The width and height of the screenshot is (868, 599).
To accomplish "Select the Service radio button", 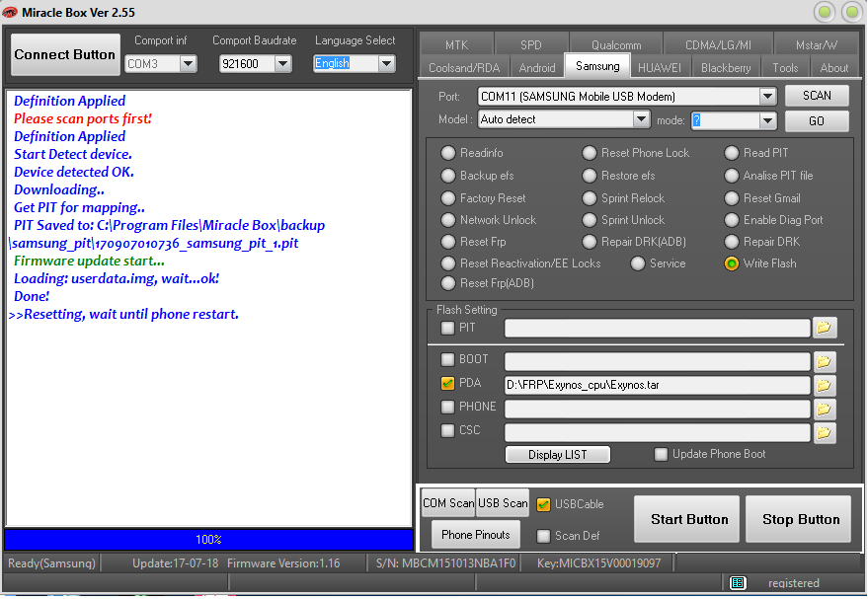I will (x=638, y=263).
